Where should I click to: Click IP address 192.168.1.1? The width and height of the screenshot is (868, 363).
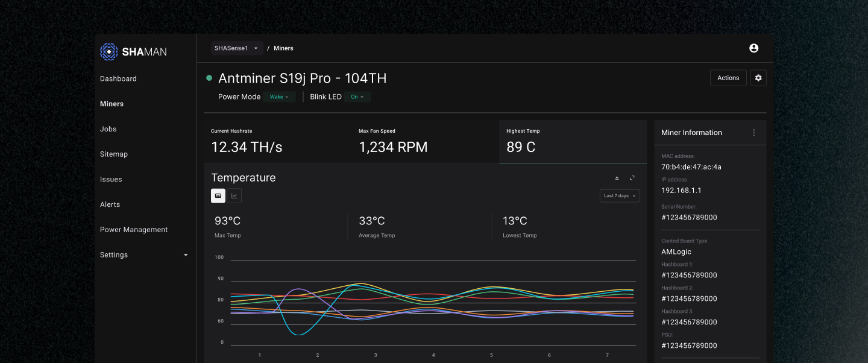[681, 191]
